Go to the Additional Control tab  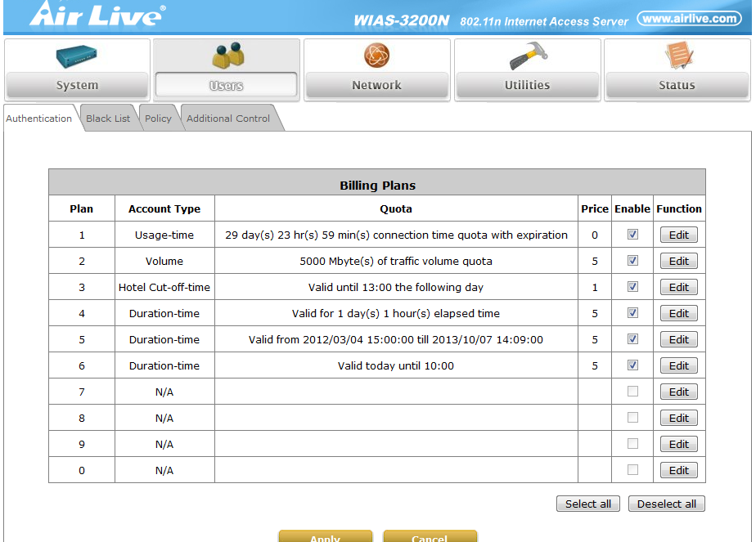228,119
